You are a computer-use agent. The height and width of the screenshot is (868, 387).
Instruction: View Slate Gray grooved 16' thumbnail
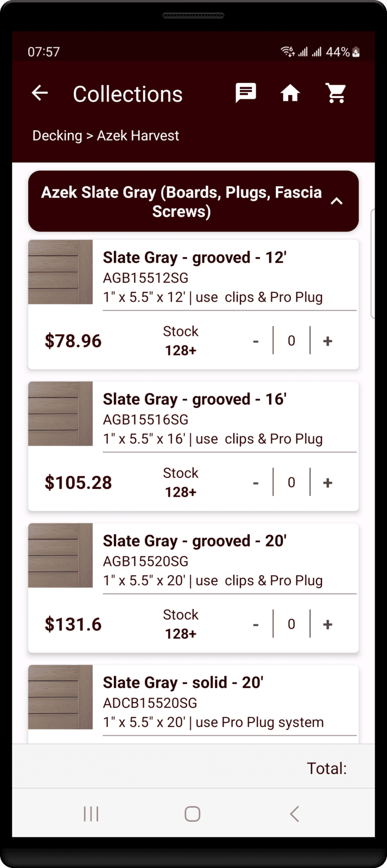pyautogui.click(x=60, y=414)
